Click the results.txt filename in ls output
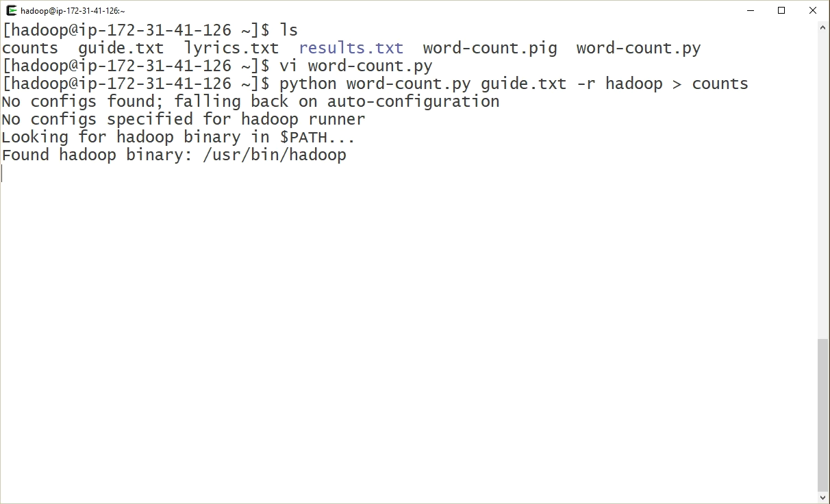The width and height of the screenshot is (830, 504). tap(351, 48)
